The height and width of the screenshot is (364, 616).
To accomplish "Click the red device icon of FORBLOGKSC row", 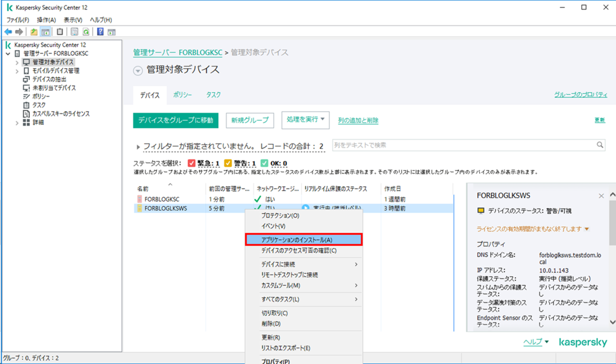I will pyautogui.click(x=139, y=199).
